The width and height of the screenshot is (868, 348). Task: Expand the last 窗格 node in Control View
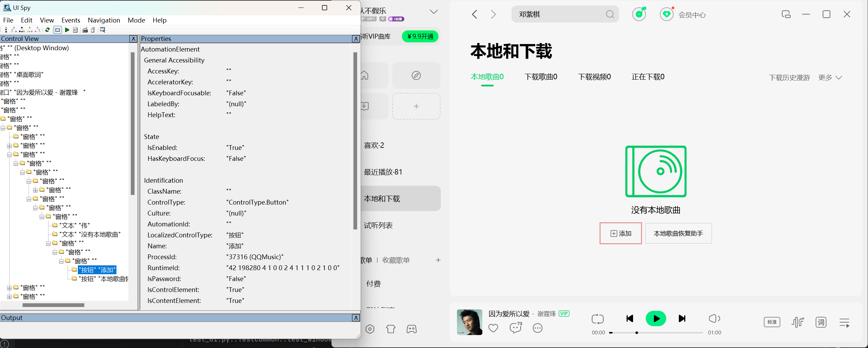(x=9, y=297)
